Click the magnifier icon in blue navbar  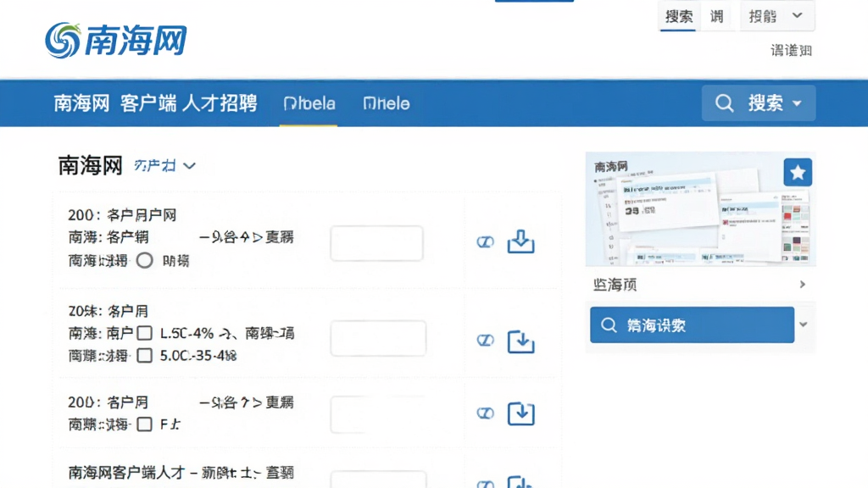(x=724, y=103)
